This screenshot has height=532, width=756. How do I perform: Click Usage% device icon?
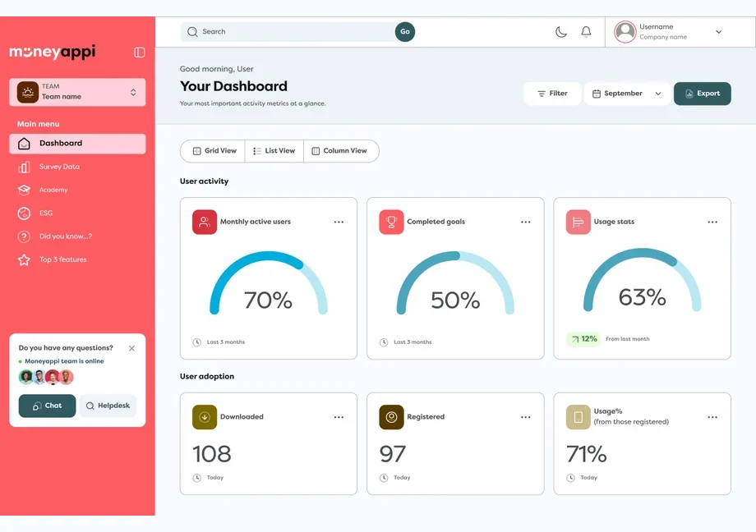point(578,417)
